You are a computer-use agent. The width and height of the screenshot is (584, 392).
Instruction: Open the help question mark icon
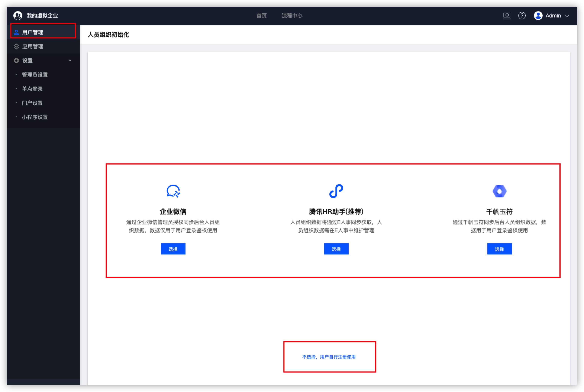(522, 16)
